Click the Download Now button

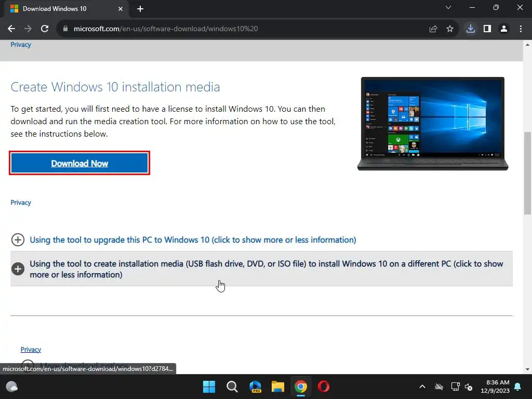tap(79, 163)
